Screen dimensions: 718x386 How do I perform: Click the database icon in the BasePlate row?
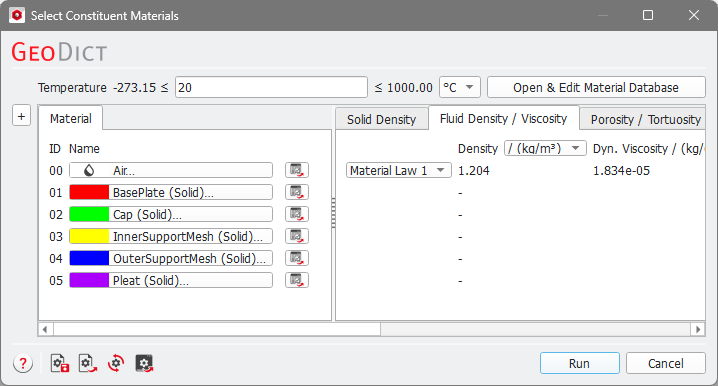(x=297, y=192)
